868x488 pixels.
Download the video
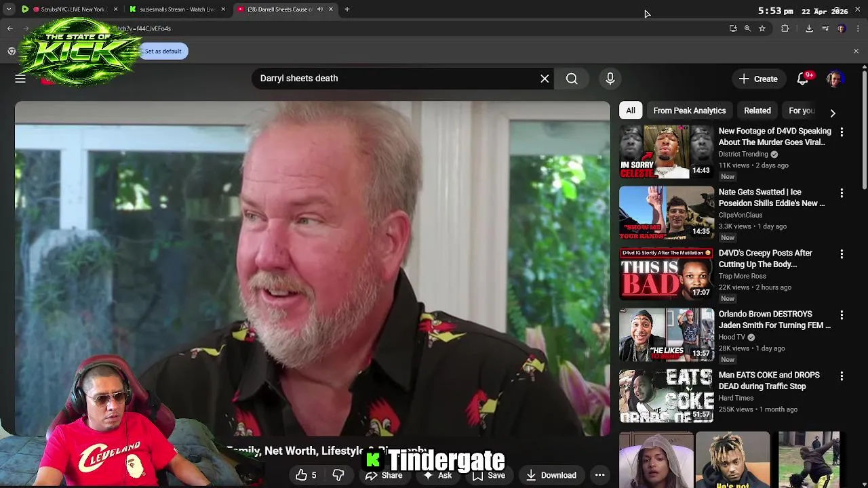(551, 475)
